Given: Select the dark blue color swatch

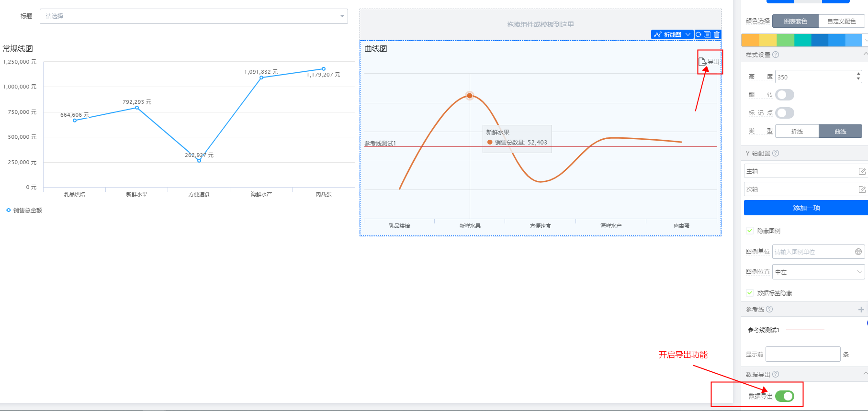Looking at the screenshot, I should click(x=820, y=40).
